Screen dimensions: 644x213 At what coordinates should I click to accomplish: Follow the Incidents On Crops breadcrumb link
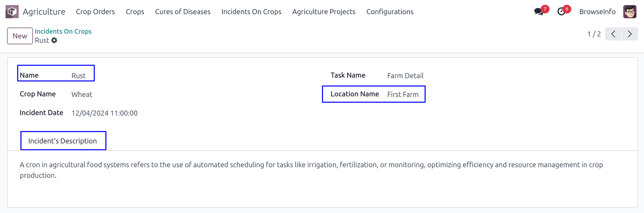(x=63, y=31)
